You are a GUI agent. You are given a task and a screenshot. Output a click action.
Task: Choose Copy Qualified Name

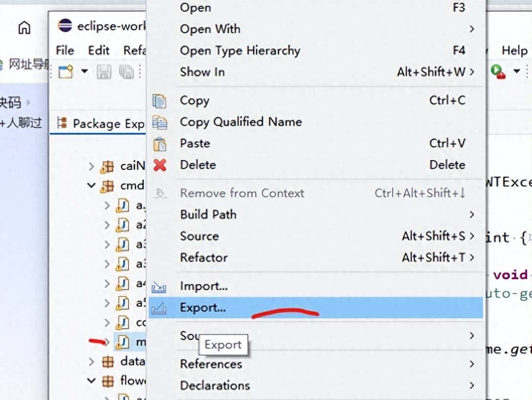click(x=315, y=122)
